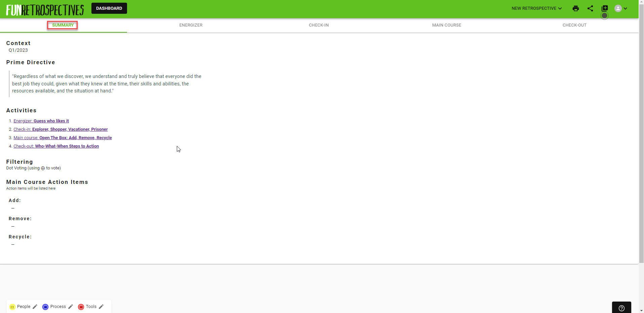
Task: Open the Check-out: Who-What-When Steps to Action link
Action: [56, 146]
